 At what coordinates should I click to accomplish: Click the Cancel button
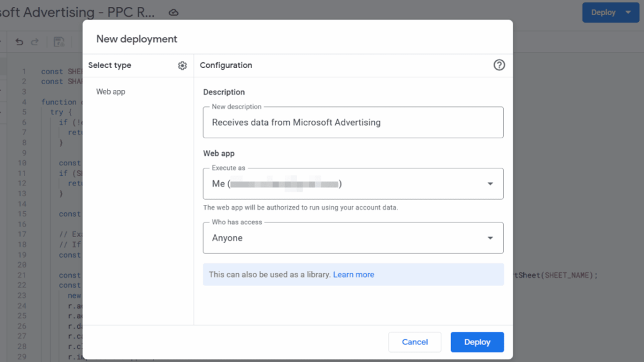click(x=414, y=342)
